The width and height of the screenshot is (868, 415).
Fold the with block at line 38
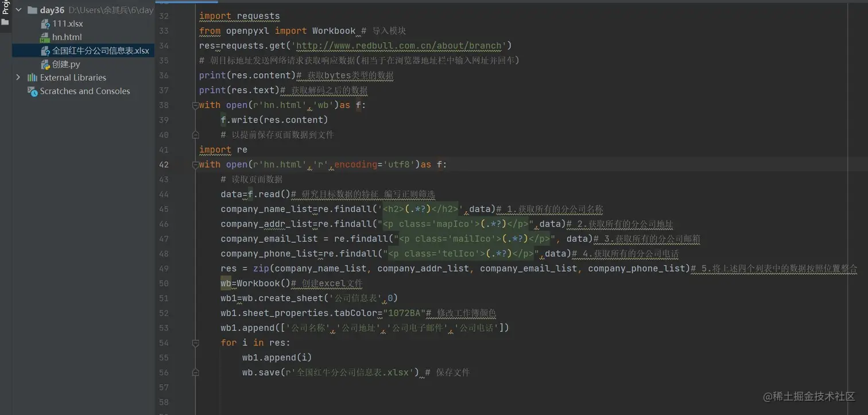pyautogui.click(x=195, y=105)
